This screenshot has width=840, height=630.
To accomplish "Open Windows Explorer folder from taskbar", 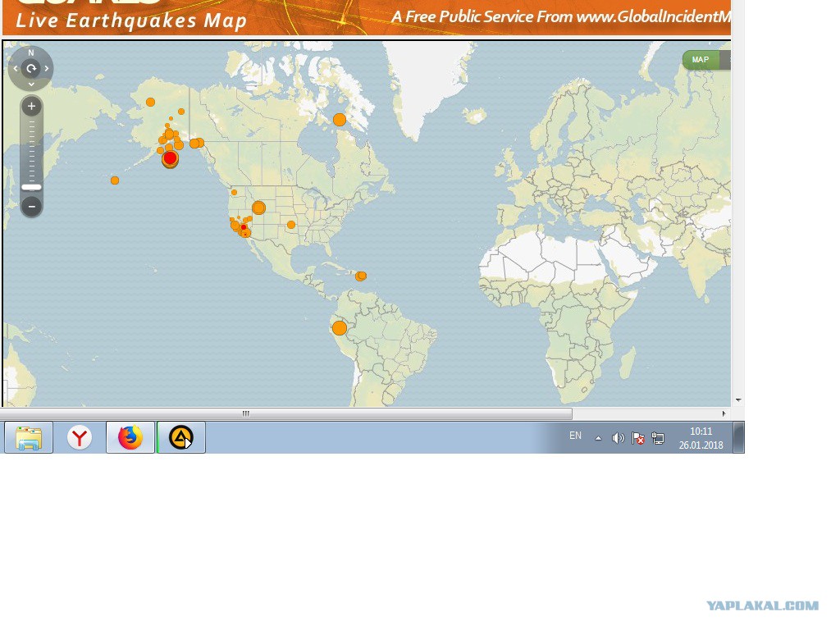I will click(x=29, y=437).
